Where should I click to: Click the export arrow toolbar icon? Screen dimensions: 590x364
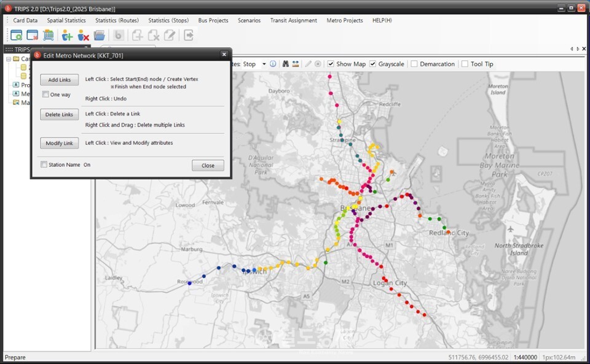[x=189, y=36]
